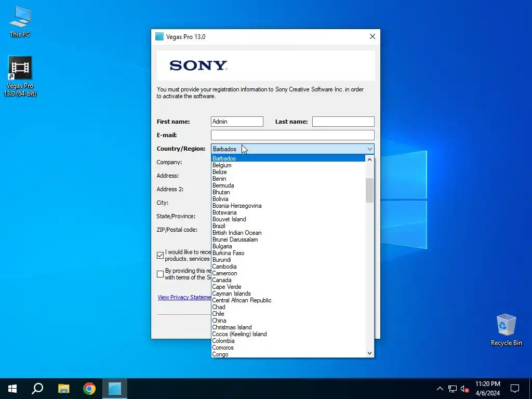Choose Bouvet Island from the list
This screenshot has width=532, height=399.
tap(288, 219)
